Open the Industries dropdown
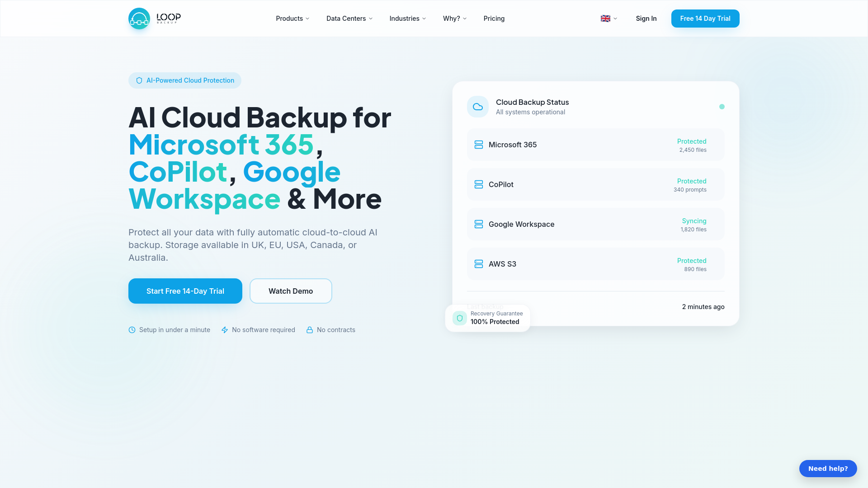 click(x=408, y=19)
